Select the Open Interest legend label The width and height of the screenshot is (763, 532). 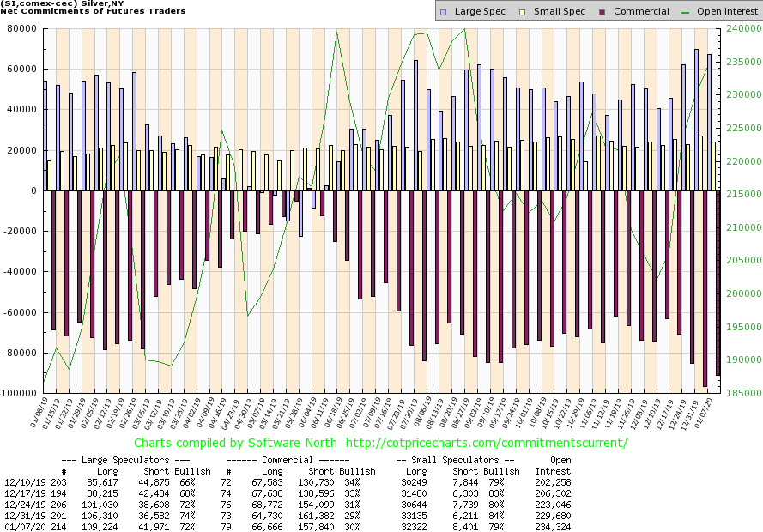(726, 11)
